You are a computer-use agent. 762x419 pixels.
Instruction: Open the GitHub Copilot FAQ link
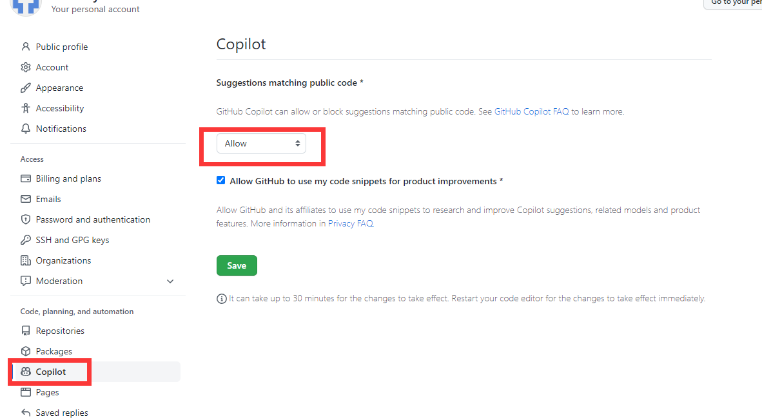tap(531, 111)
